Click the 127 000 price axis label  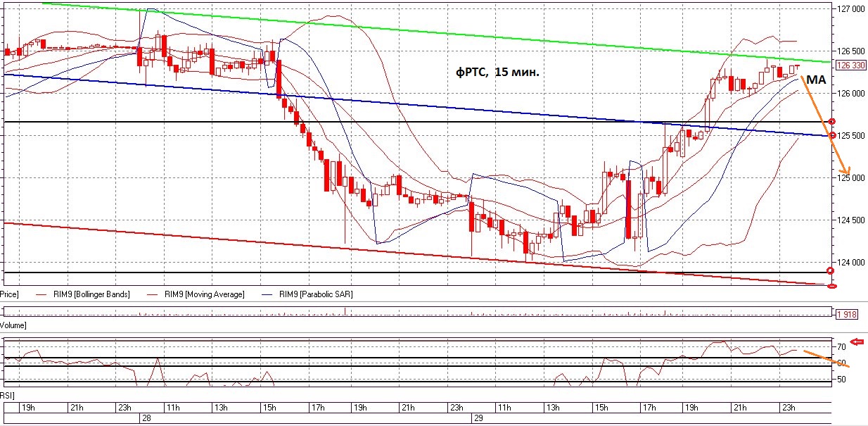[851, 8]
